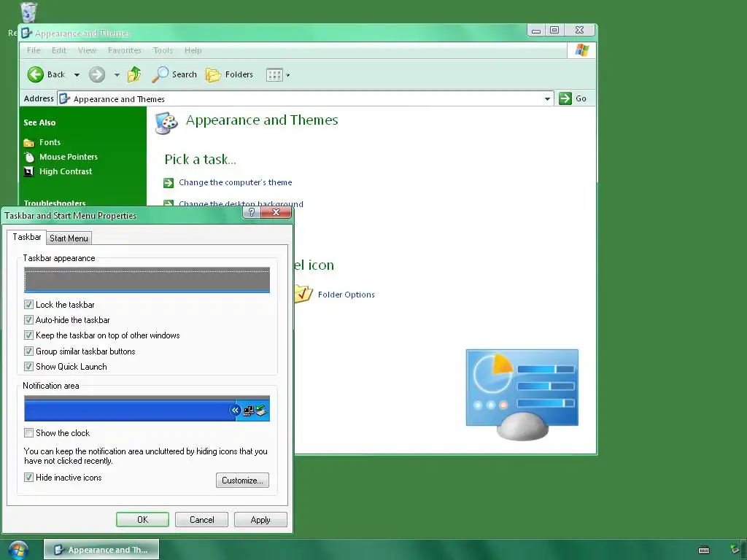Screen dimensions: 747x560
Task: Enable Show the clock checkbox
Action: pos(28,433)
